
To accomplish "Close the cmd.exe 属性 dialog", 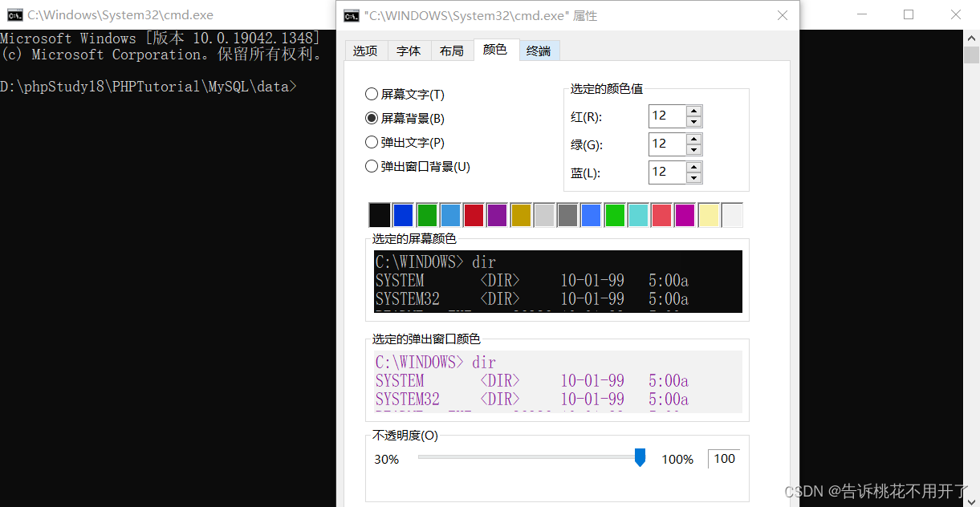I will pos(783,15).
